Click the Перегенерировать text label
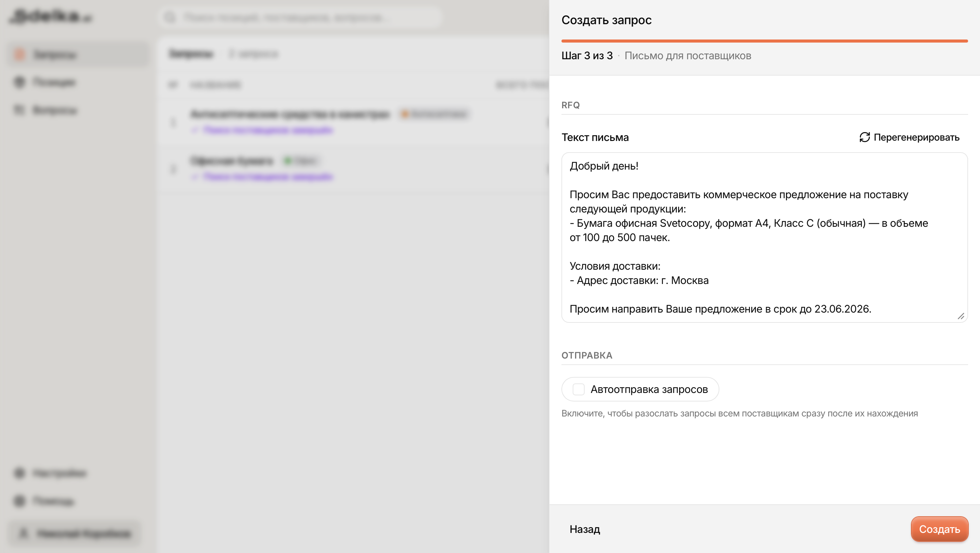 (916, 137)
